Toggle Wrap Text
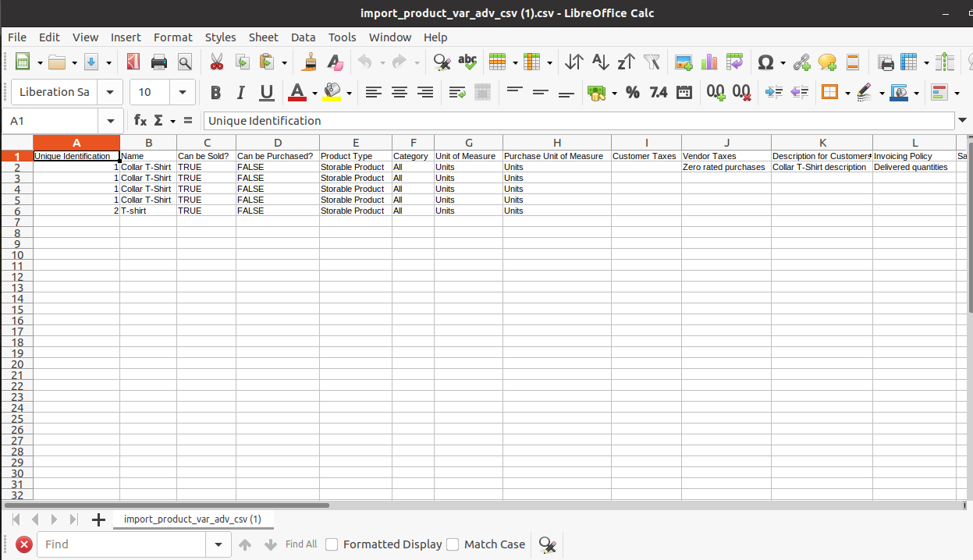The width and height of the screenshot is (973, 560). click(457, 92)
